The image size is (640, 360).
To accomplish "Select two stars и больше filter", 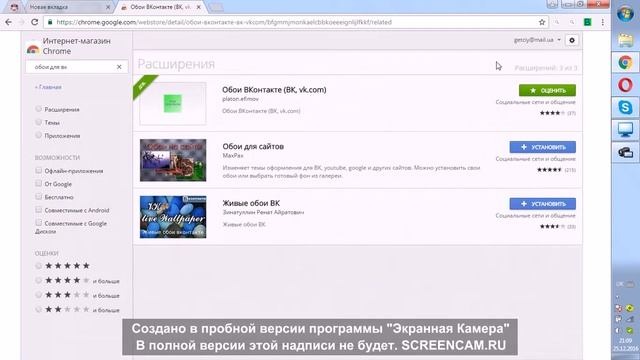I will (38, 309).
